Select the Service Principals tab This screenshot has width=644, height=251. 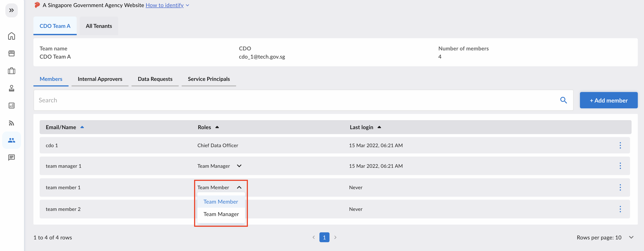click(x=209, y=79)
